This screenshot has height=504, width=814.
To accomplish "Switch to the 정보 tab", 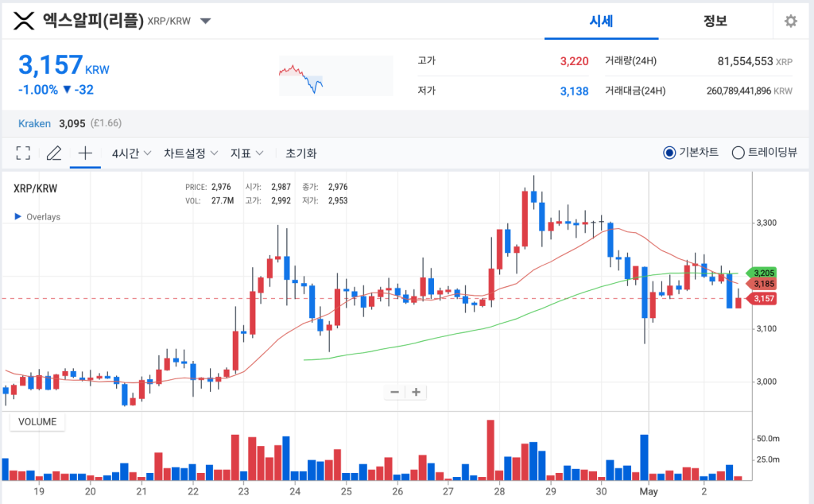I will tap(715, 21).
